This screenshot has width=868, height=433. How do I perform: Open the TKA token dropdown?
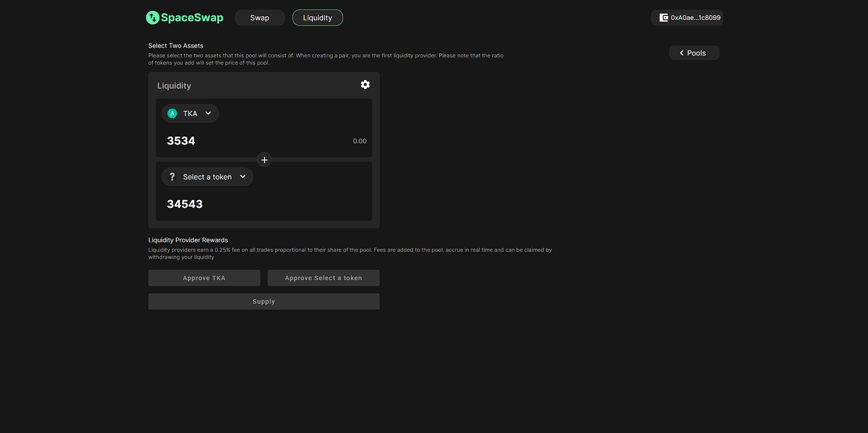click(x=190, y=113)
